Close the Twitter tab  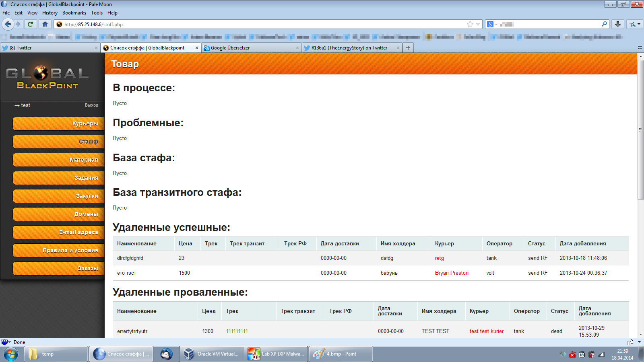[96, 48]
